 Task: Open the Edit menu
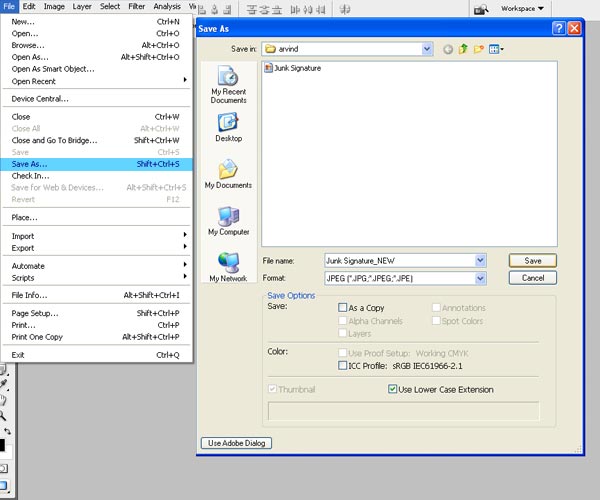tap(29, 7)
